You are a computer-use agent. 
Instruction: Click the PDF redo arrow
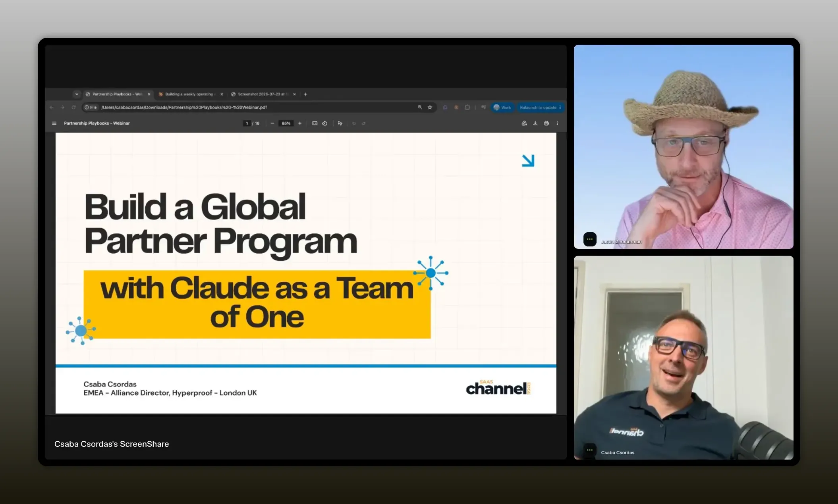pyautogui.click(x=363, y=123)
